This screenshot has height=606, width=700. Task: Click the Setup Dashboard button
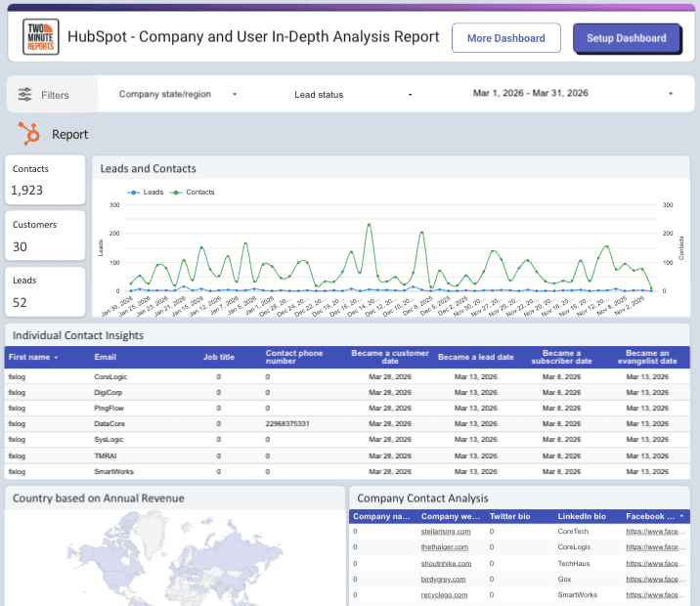627,38
